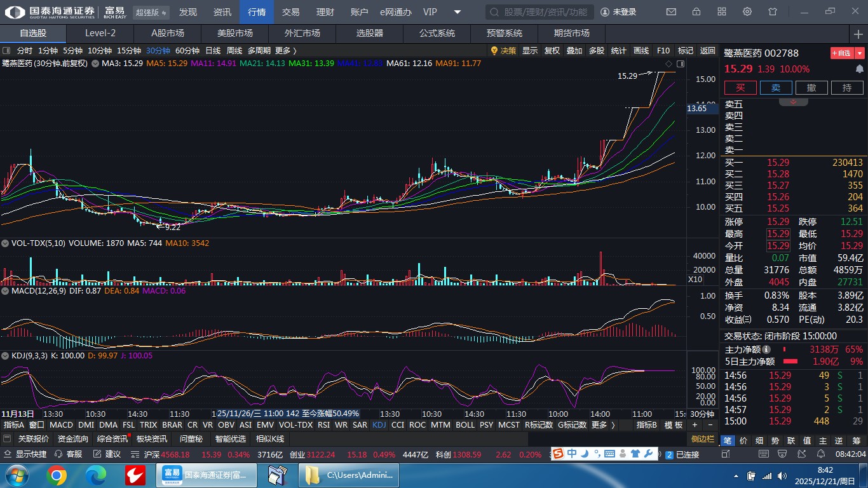The width and height of the screenshot is (868, 488).
Task: Open the A股市场 tab
Action: [x=168, y=34]
